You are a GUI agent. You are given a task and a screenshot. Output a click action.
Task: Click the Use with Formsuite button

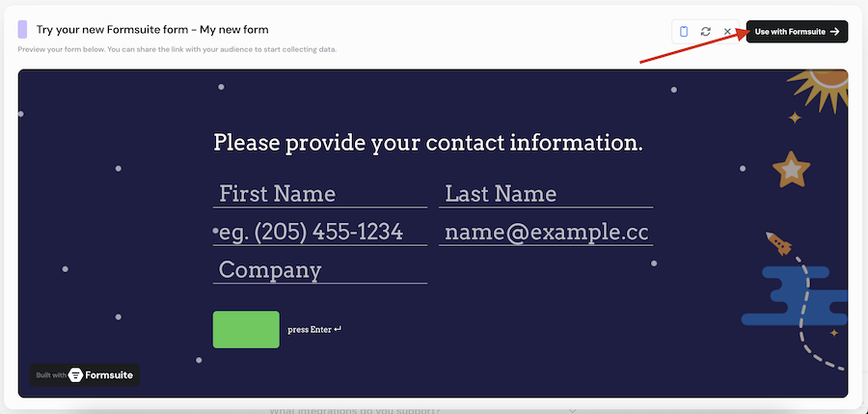tap(797, 31)
